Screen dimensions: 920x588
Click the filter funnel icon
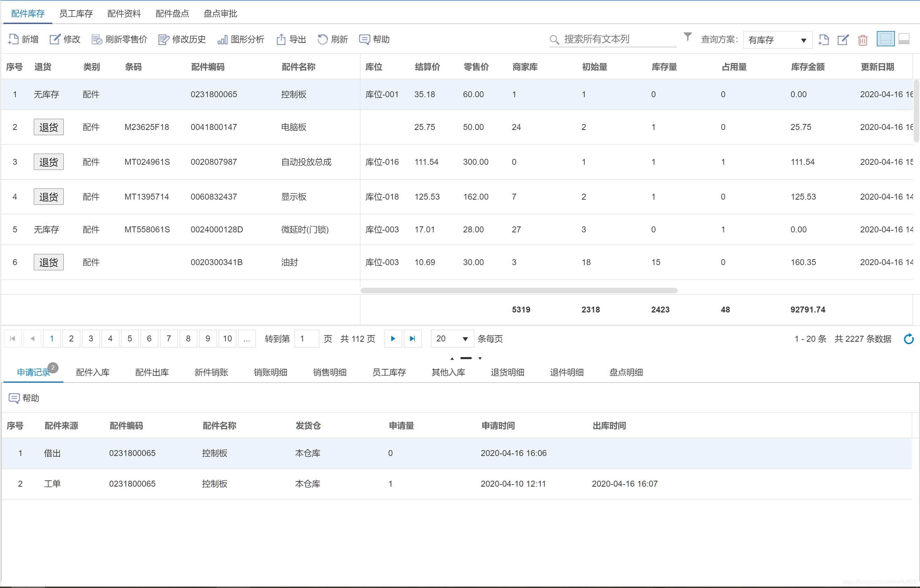tap(687, 37)
